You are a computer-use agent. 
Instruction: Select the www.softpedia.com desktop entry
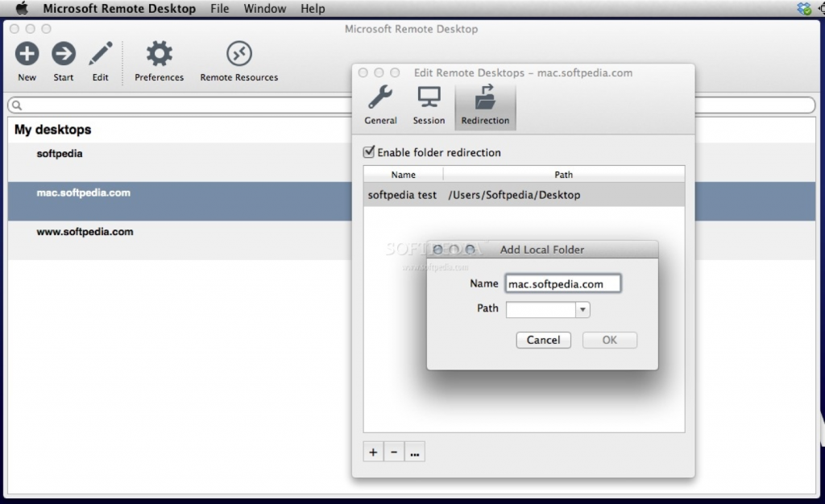(85, 232)
